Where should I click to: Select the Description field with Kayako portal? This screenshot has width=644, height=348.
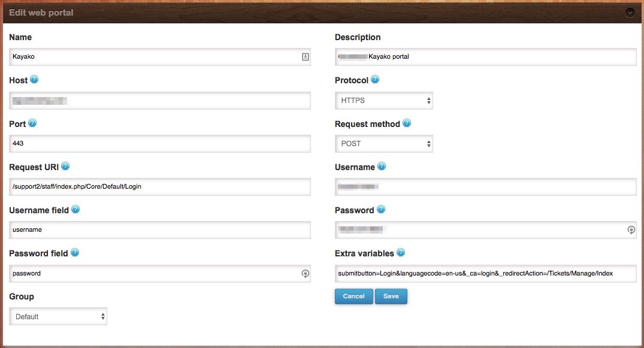485,57
